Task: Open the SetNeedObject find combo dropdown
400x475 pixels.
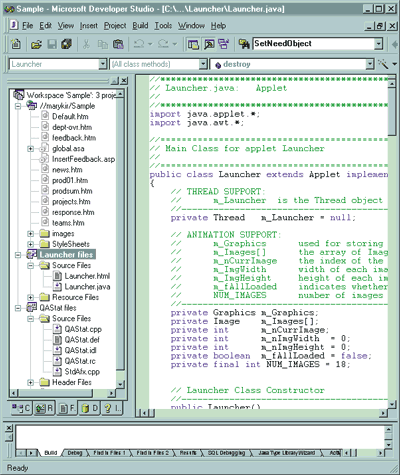Action: pyautogui.click(x=378, y=44)
